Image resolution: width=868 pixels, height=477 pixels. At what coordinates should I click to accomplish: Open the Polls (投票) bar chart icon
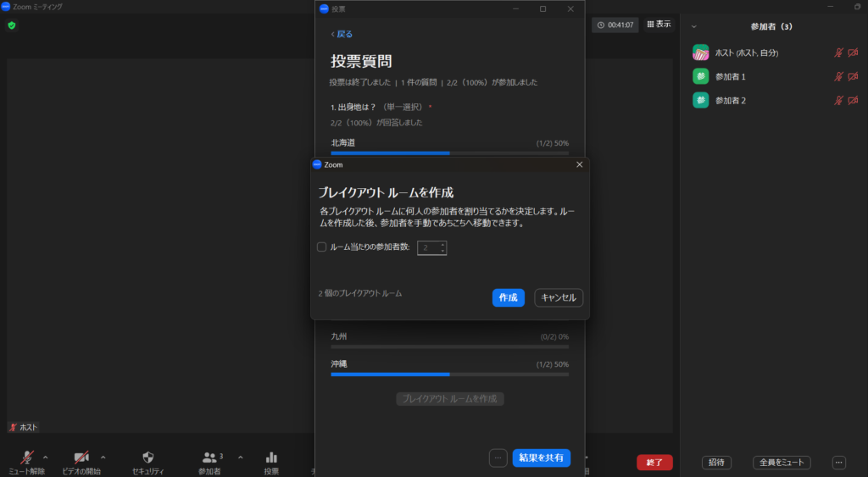click(271, 458)
